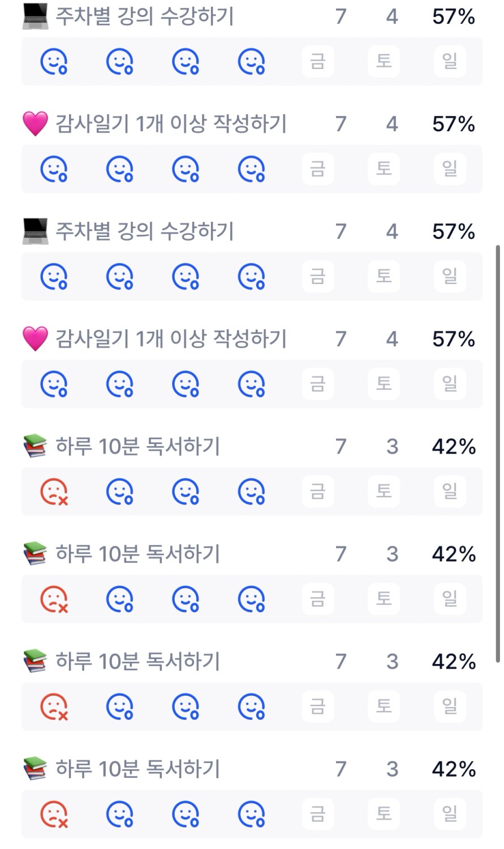Click 42% rate of first 독서하기 habit
This screenshot has height=849, width=504.
[x=454, y=446]
